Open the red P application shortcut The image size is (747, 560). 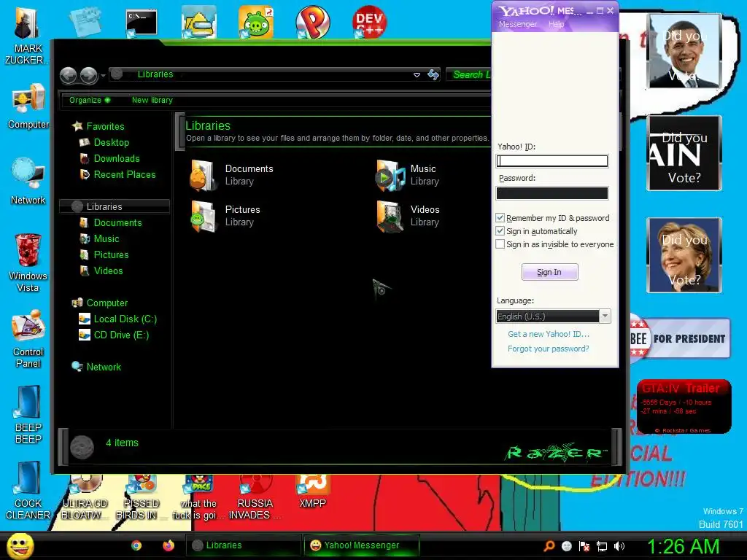pos(312,22)
